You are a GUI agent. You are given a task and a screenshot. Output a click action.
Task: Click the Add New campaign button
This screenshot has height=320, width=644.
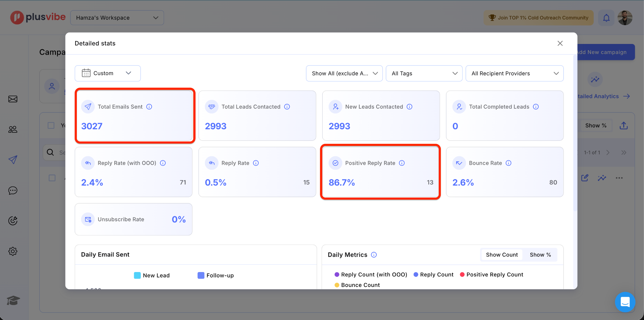click(606, 52)
